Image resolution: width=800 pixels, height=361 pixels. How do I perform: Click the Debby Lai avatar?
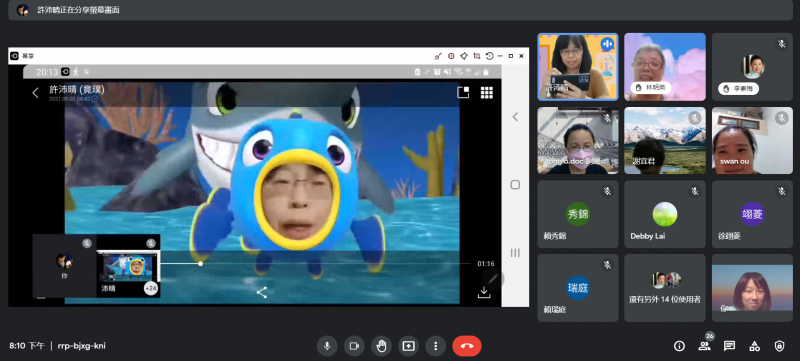click(x=665, y=214)
